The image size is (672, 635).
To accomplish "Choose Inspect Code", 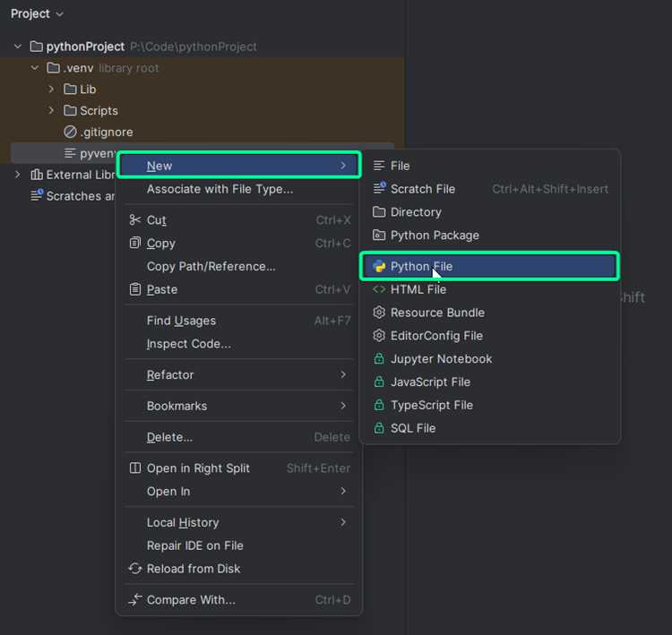I will point(239,344).
